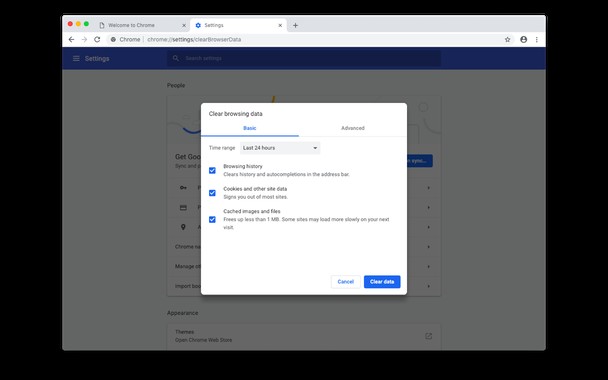Viewport: 608px width, 380px height.
Task: Reload the page with the refresh icon
Action: pyautogui.click(x=97, y=40)
